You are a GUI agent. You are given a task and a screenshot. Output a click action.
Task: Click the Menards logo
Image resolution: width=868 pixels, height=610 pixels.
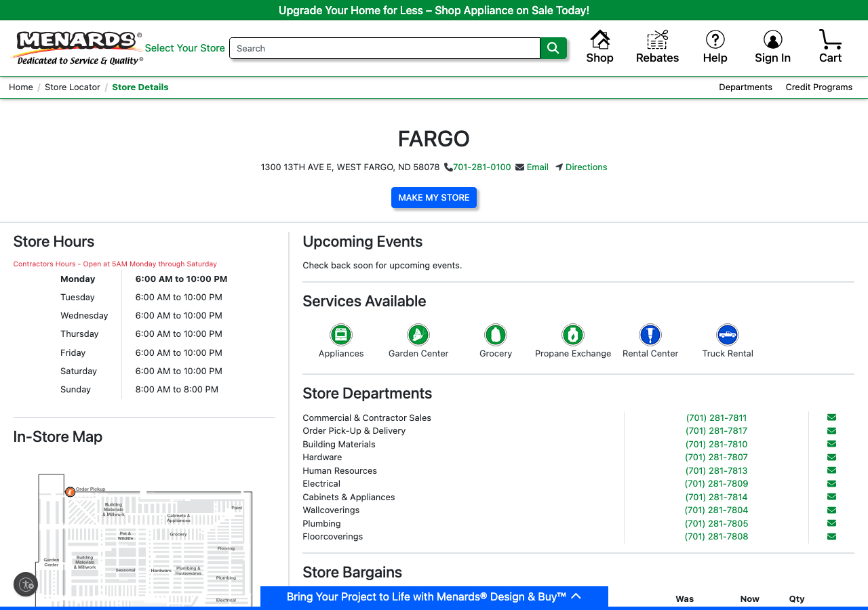click(77, 48)
